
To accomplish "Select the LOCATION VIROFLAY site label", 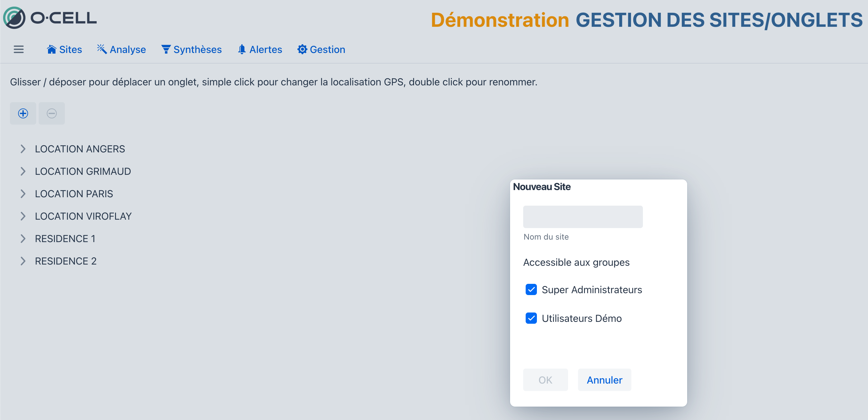I will coord(83,216).
